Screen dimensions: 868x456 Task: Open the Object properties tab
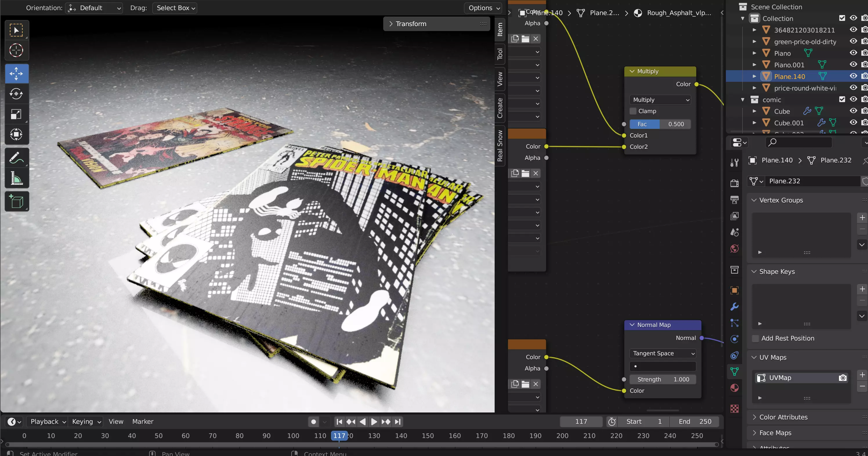735,290
